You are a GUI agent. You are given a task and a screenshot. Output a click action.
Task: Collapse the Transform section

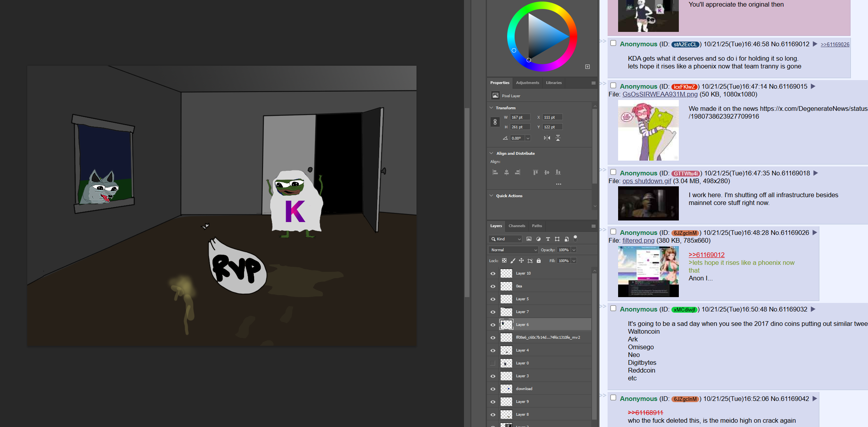click(491, 108)
